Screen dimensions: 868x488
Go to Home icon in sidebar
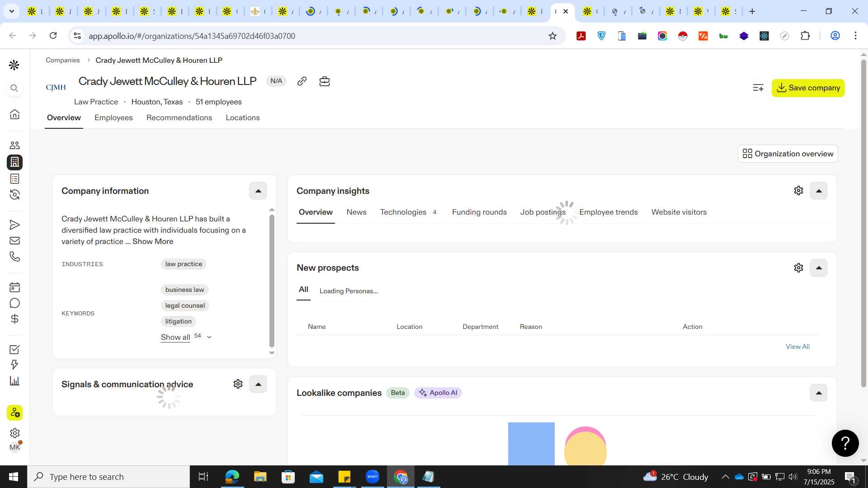tap(14, 114)
